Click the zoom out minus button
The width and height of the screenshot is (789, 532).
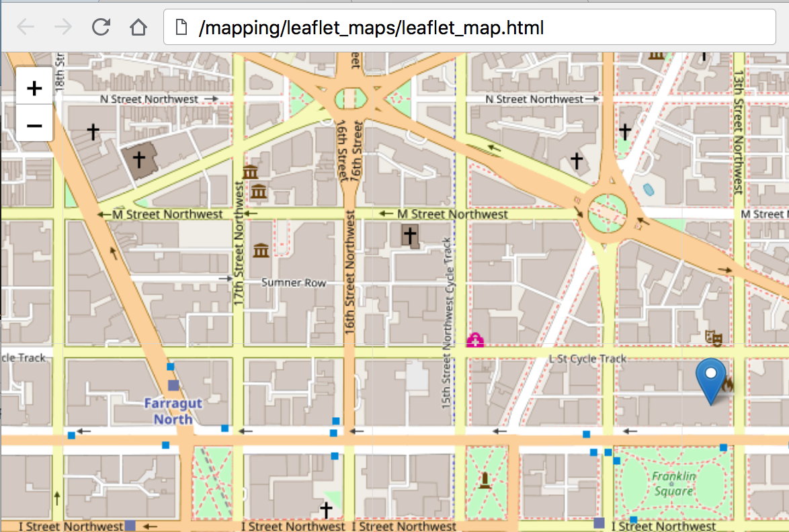34,124
